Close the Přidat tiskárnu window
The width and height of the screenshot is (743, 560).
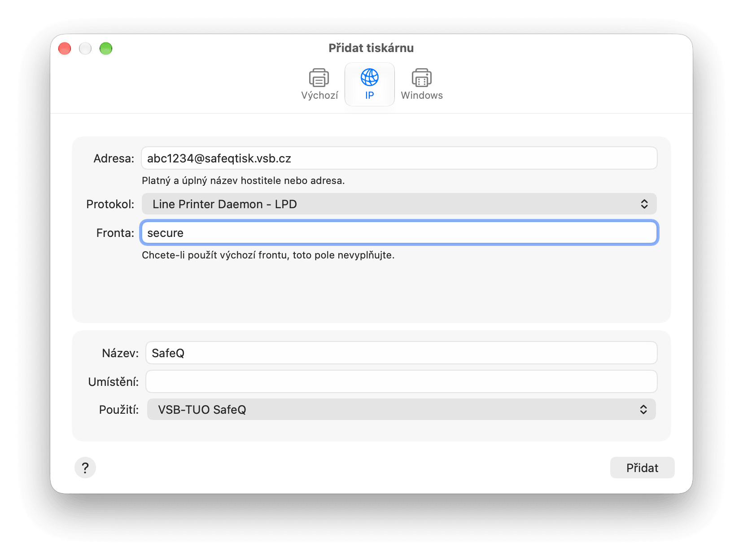tap(65, 48)
